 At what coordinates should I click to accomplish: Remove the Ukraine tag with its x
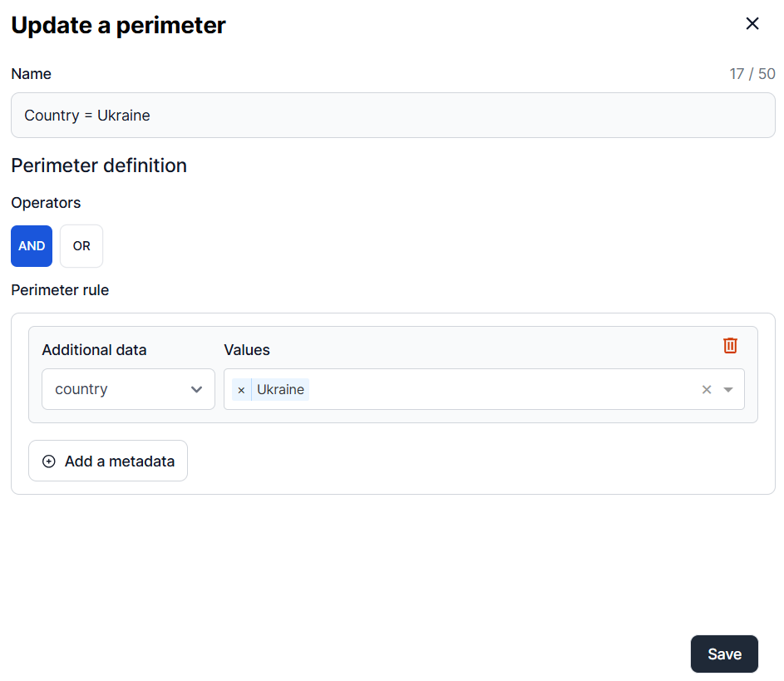241,390
